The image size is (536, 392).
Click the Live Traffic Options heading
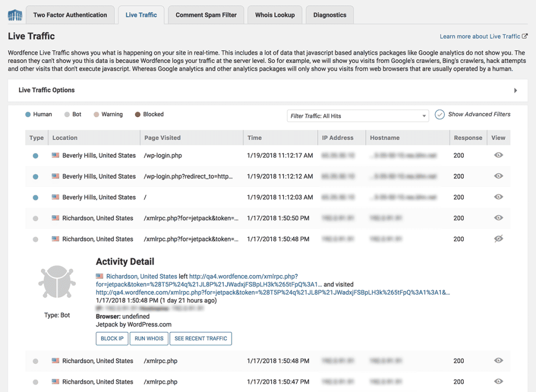47,90
